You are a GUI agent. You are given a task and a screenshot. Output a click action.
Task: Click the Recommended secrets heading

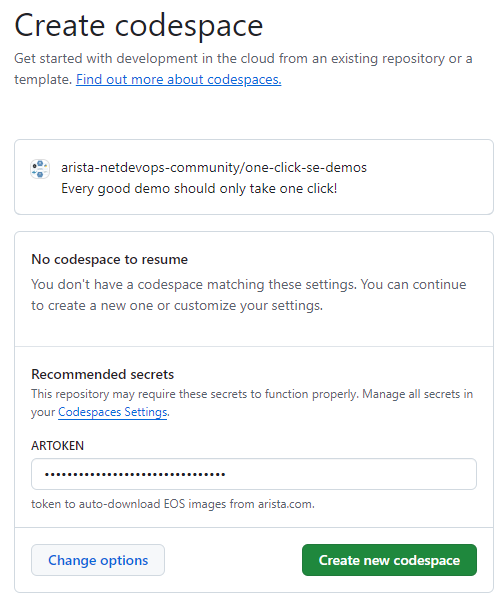tap(103, 374)
